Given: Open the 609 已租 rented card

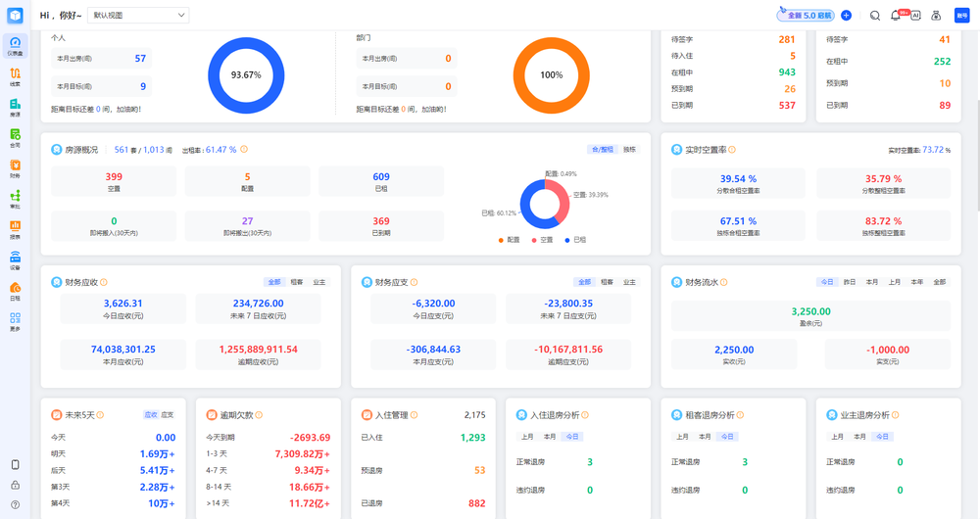Looking at the screenshot, I should 381,181.
